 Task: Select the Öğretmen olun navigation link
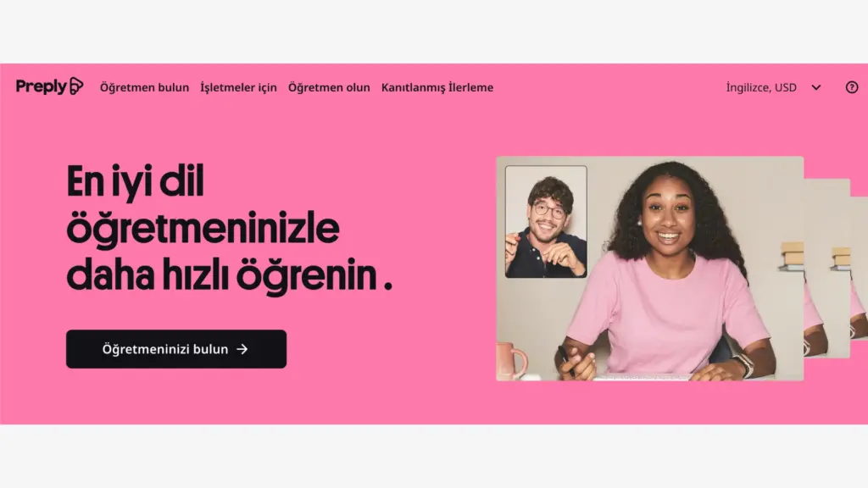(x=329, y=87)
